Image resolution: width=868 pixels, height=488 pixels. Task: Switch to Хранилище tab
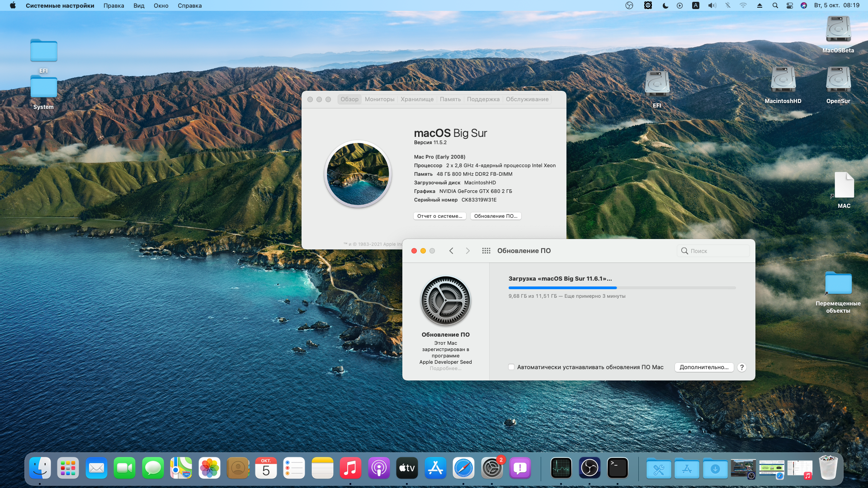[417, 99]
